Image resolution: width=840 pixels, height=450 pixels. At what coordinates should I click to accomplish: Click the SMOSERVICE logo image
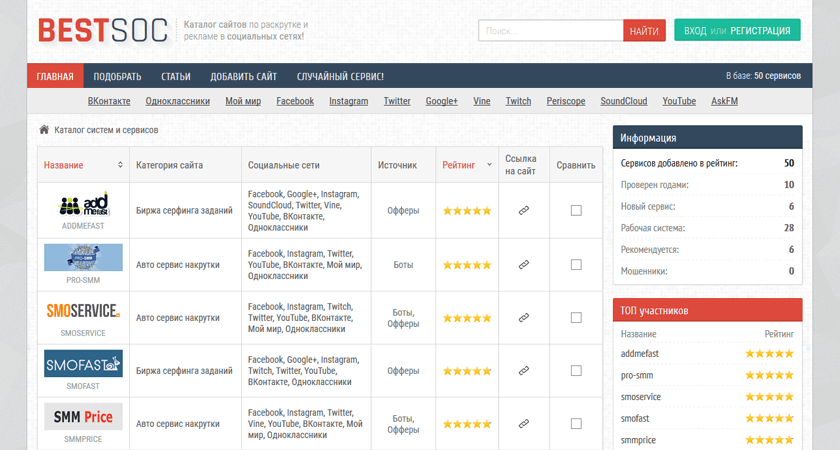tap(83, 311)
